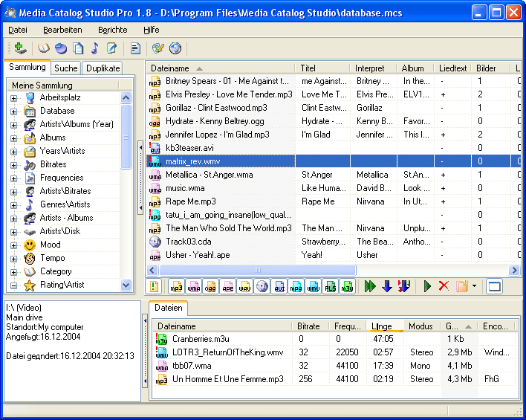Image resolution: width=526 pixels, height=420 pixels.
Task: Select the Cranberries.m3u file row
Action: (334, 339)
